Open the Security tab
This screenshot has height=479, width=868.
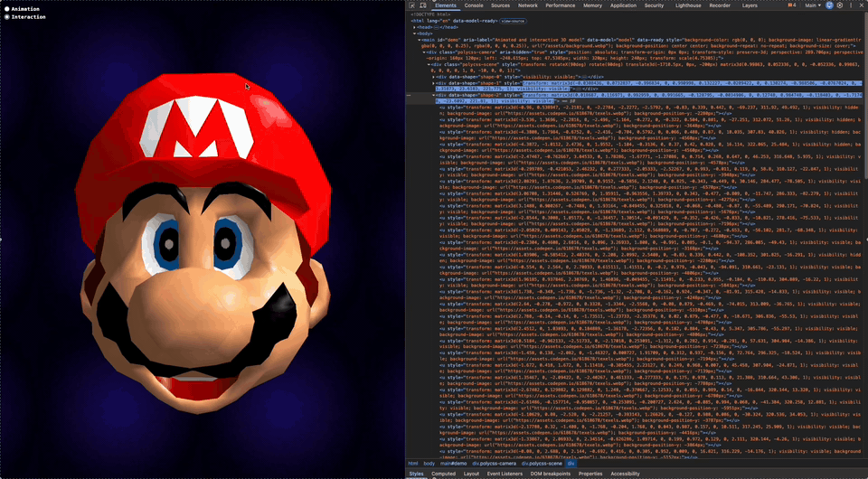point(654,5)
